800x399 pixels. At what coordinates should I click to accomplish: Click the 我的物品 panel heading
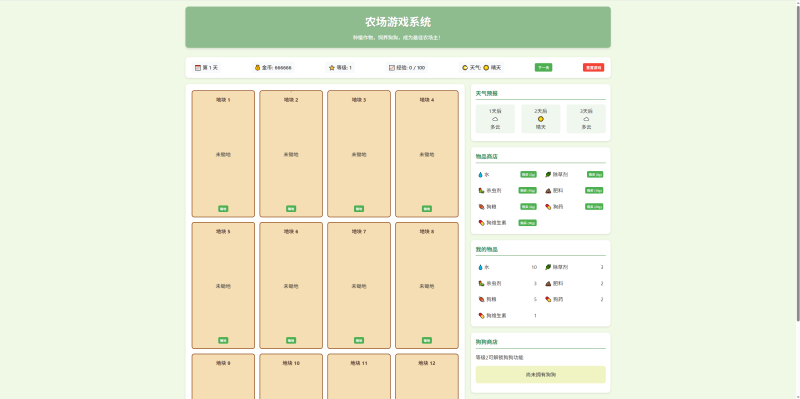[487, 250]
